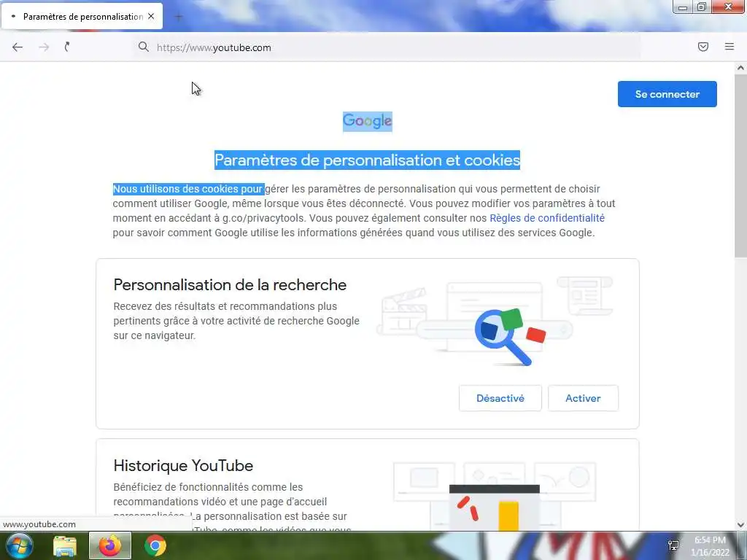Click the network icon in system tray

tap(673, 545)
